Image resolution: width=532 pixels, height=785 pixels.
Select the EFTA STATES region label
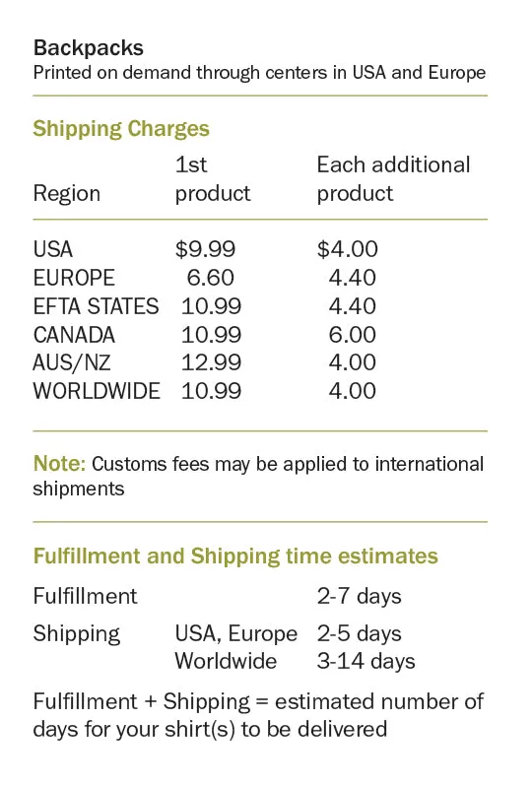(96, 306)
